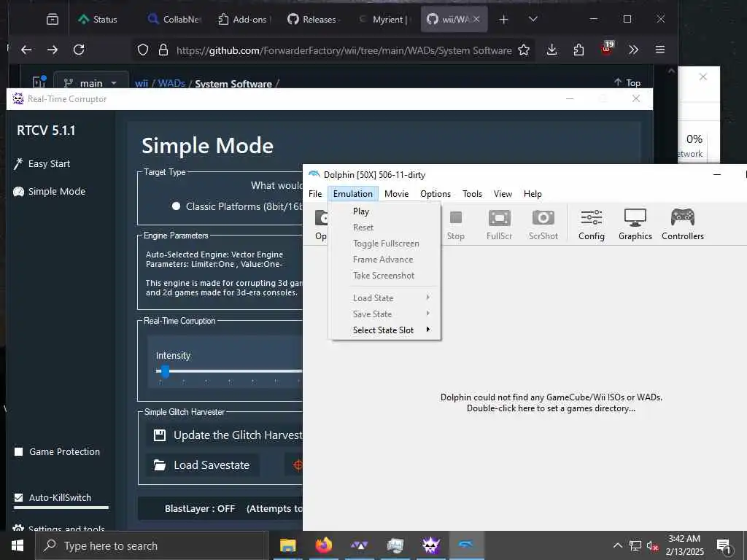Show more toolbar tools chevrons in Firefox

633,50
